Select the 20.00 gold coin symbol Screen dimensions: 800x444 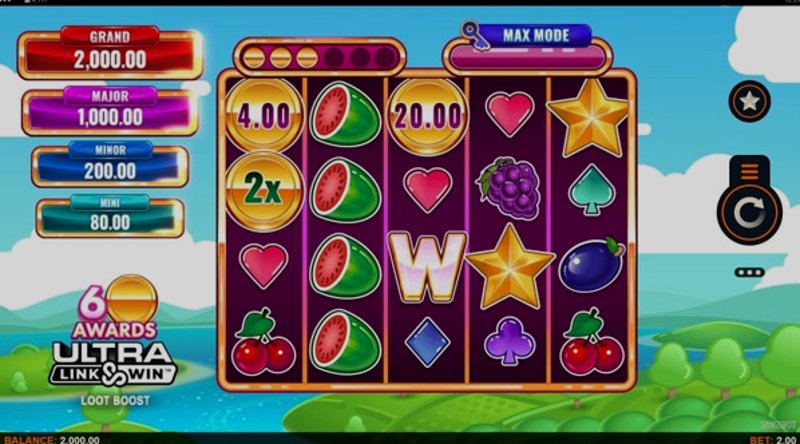pos(428,116)
